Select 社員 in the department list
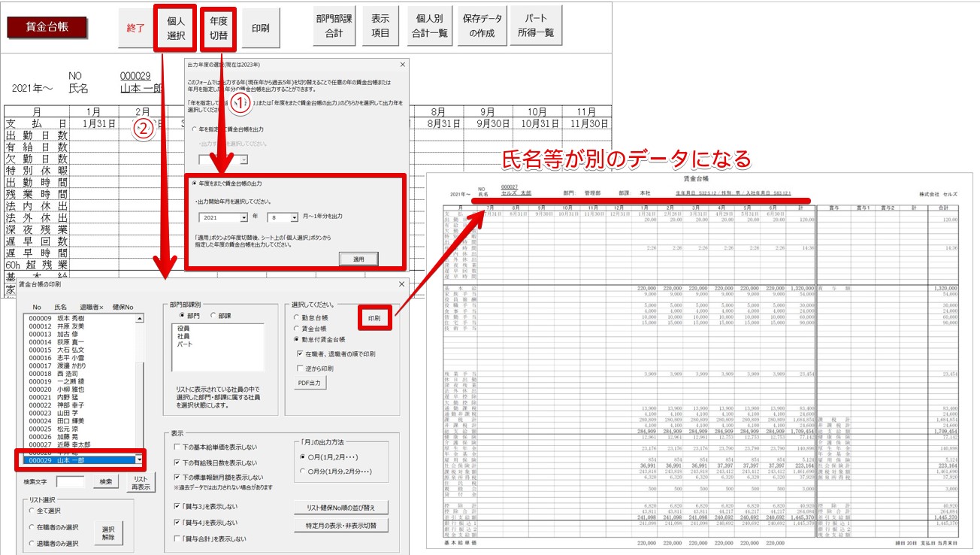The height and width of the screenshot is (555, 980). (x=183, y=336)
